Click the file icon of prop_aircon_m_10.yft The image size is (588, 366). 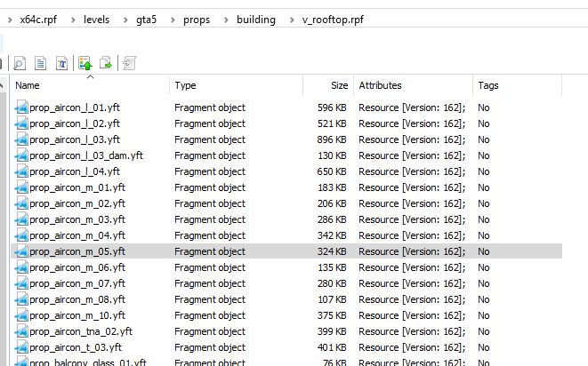[x=21, y=316]
